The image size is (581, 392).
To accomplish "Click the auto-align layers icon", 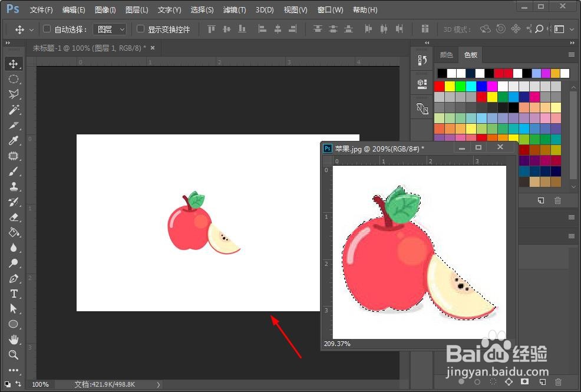I will pyautogui.click(x=425, y=29).
